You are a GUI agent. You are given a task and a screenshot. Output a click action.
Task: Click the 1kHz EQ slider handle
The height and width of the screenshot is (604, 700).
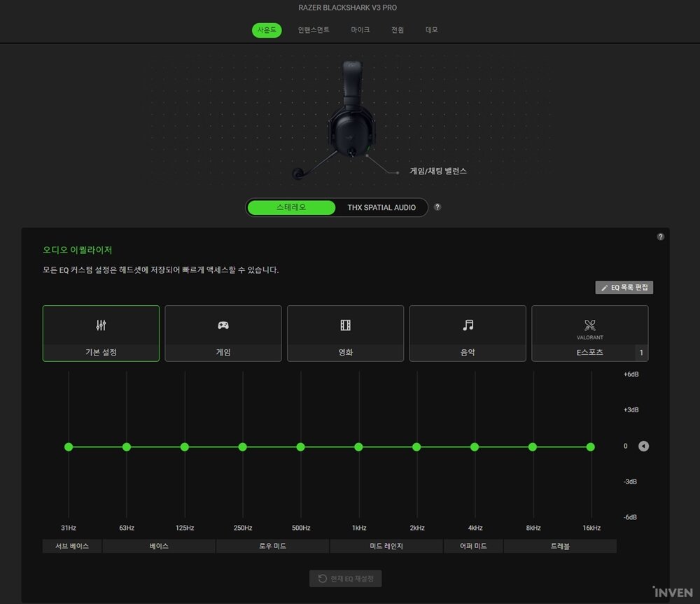tap(358, 447)
